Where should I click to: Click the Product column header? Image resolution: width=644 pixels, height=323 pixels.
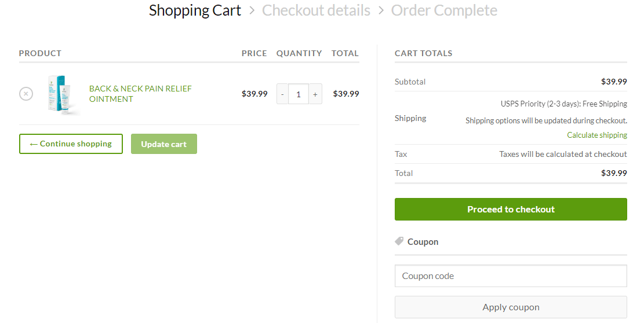40,53
